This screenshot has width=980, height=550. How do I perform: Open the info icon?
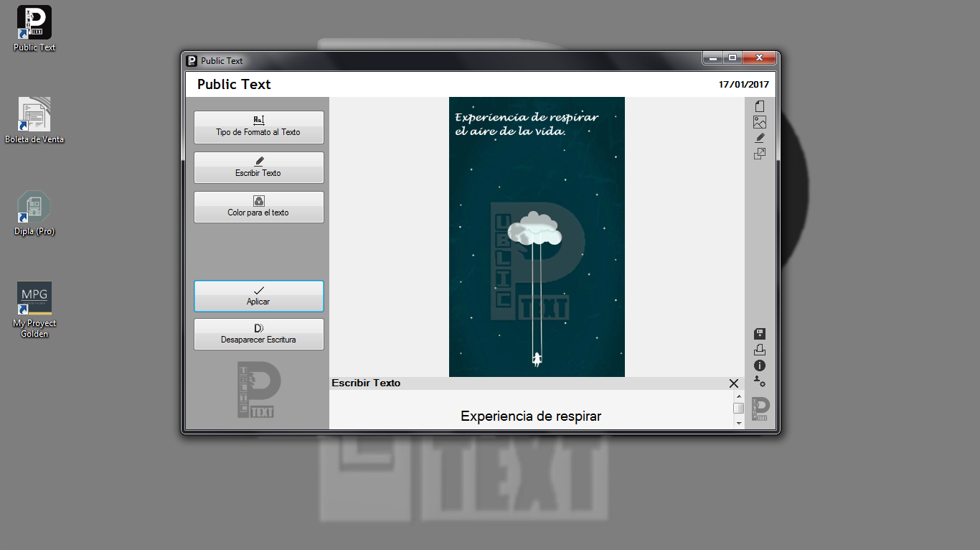[x=759, y=365]
